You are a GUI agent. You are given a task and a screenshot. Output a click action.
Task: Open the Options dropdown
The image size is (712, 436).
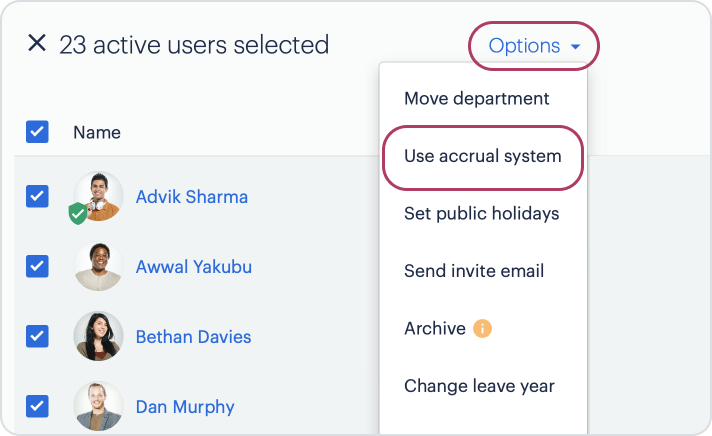(534, 46)
